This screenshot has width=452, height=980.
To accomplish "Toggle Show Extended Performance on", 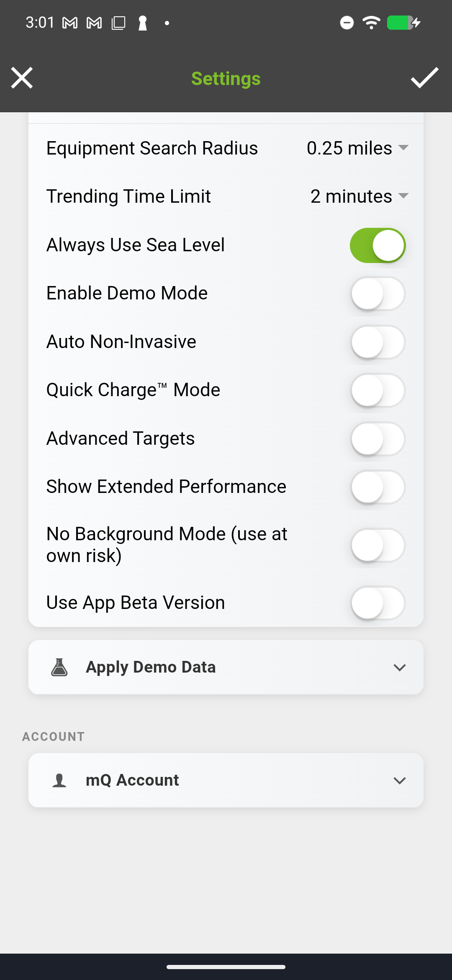I will (x=377, y=487).
